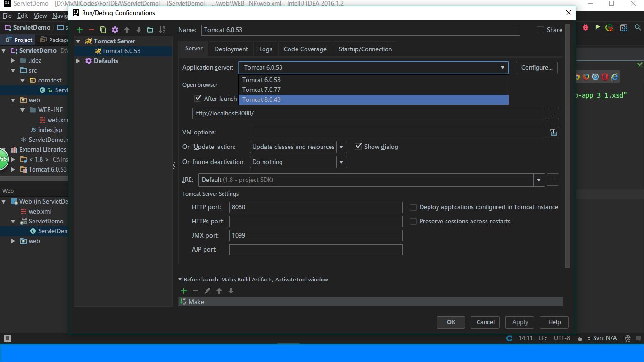644x362 pixels.
Task: Open browse button next to localhost URL
Action: coord(553,114)
